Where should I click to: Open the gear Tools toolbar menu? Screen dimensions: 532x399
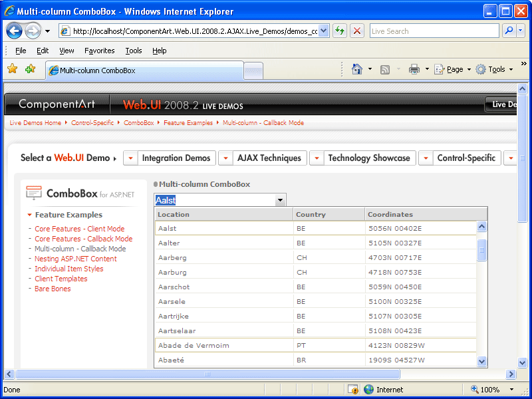pos(494,70)
